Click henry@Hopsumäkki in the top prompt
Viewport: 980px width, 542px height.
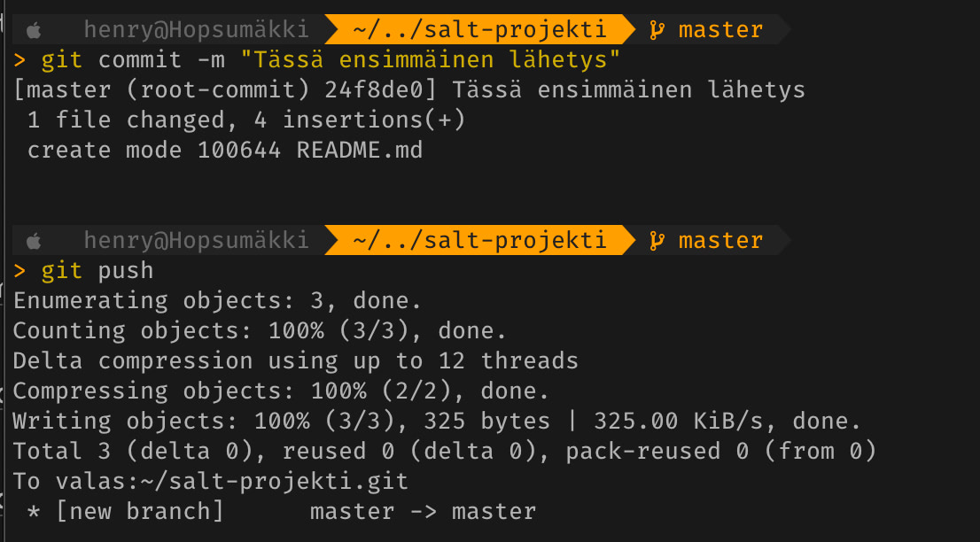[x=196, y=30]
